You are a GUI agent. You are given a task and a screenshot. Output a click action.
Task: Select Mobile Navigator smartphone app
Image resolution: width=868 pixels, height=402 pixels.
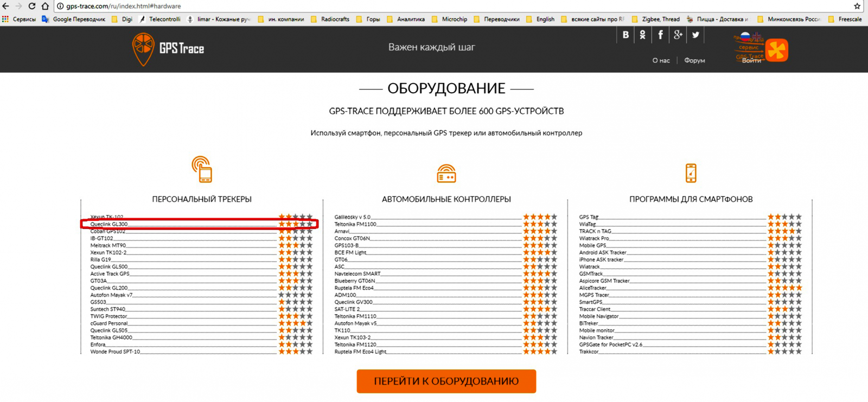click(691, 316)
